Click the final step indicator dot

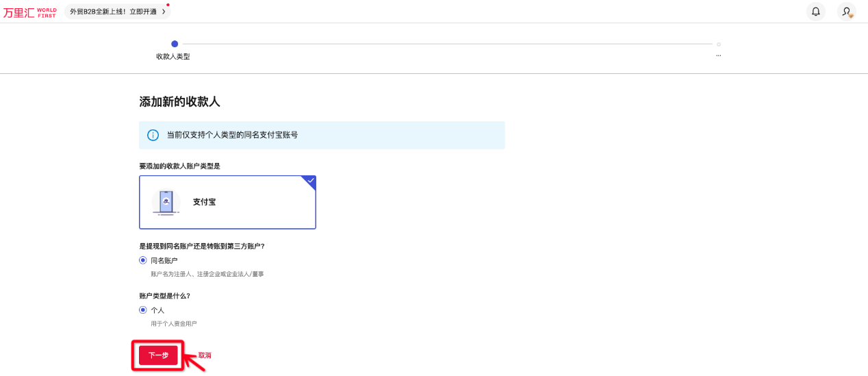[719, 44]
